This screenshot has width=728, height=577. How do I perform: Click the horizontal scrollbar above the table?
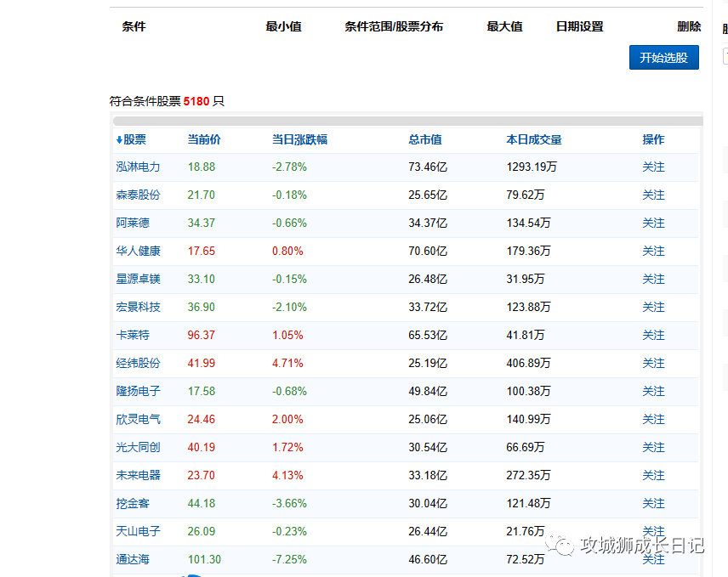pyautogui.click(x=407, y=121)
